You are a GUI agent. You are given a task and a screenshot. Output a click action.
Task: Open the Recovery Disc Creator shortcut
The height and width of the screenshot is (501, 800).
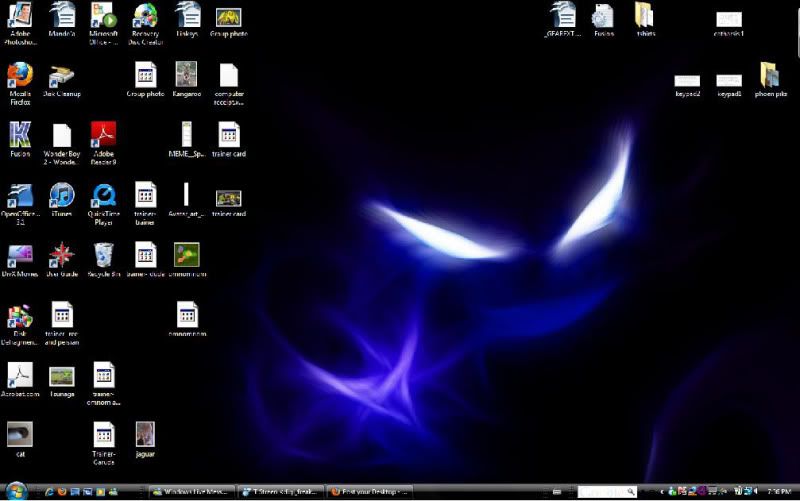[145, 15]
